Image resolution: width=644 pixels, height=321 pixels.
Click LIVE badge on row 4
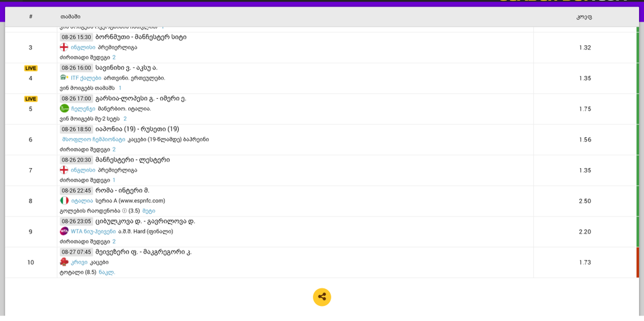30,68
